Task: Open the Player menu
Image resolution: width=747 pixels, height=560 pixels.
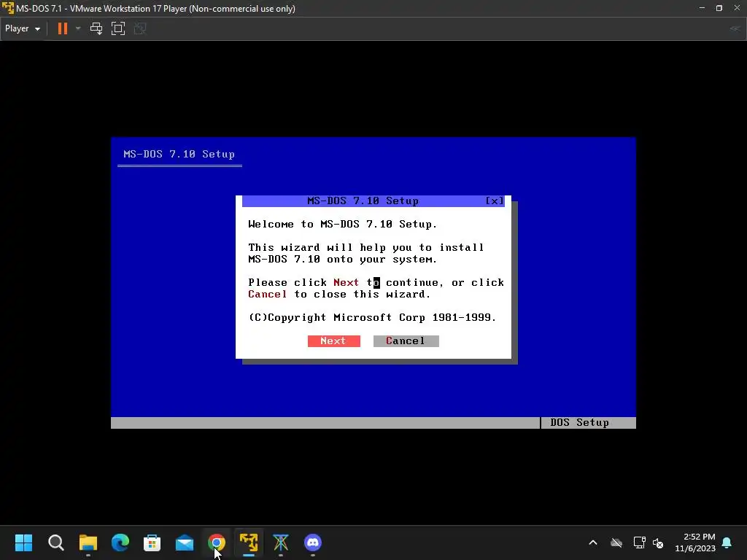Action: click(x=23, y=28)
